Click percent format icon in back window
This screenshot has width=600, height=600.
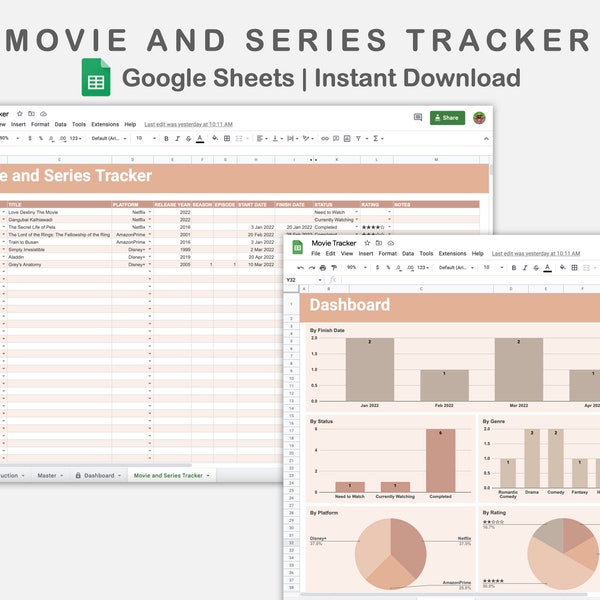click(x=41, y=139)
